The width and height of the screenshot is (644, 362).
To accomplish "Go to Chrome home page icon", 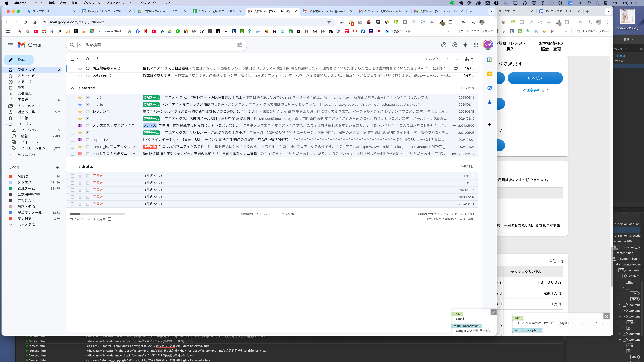I will click(34, 22).
